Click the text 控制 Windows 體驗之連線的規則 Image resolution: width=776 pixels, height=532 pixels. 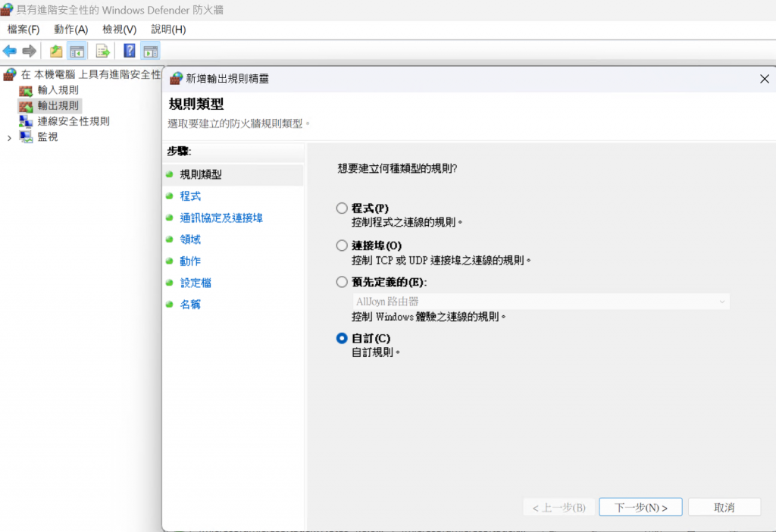click(x=429, y=316)
